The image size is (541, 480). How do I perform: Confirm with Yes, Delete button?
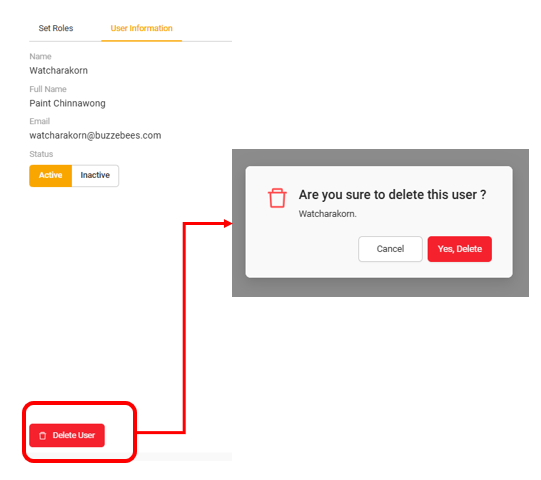tap(460, 249)
